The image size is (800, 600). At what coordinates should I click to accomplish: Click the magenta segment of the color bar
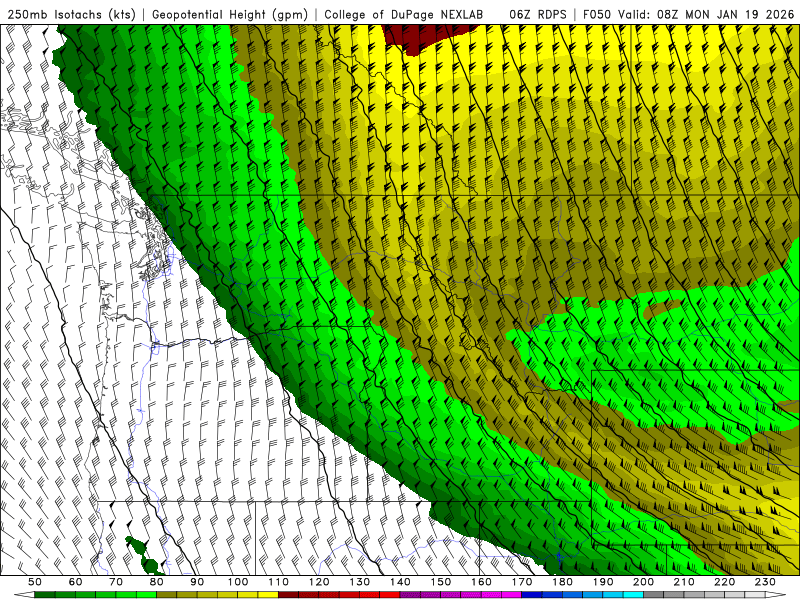coord(461,595)
